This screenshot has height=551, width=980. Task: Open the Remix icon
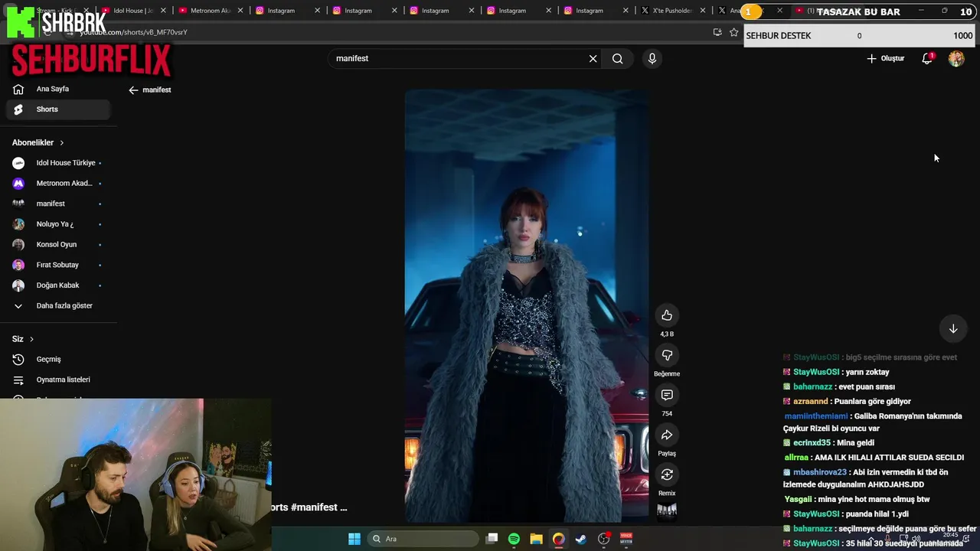pos(667,474)
